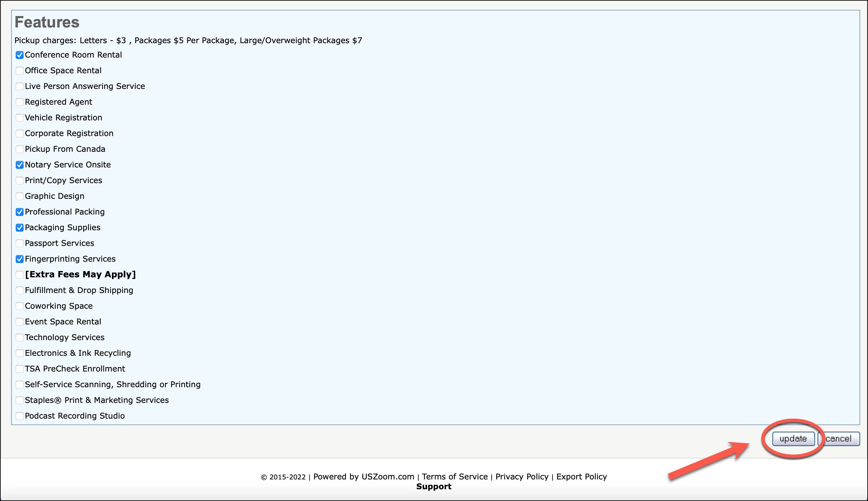Enable Vehicle Registration feature
This screenshot has height=501, width=868.
click(20, 118)
